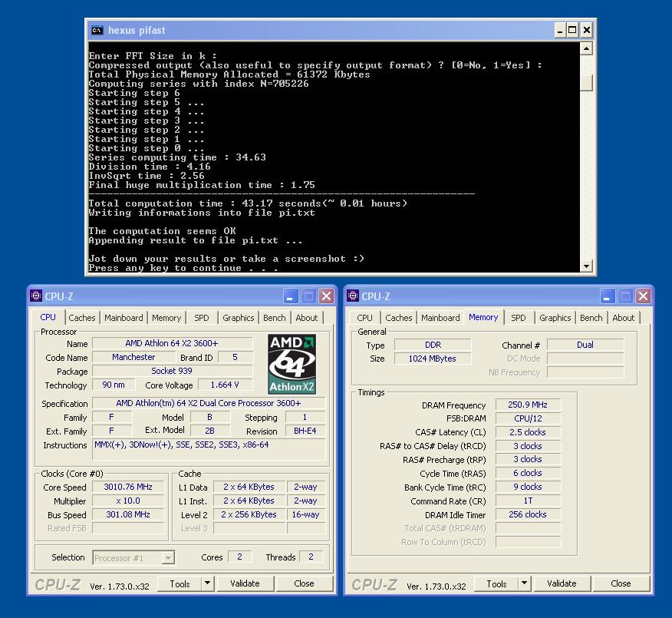Expand Tools dropdown arrow in right CPU-Z
The width and height of the screenshot is (672, 618).
pyautogui.click(x=524, y=583)
